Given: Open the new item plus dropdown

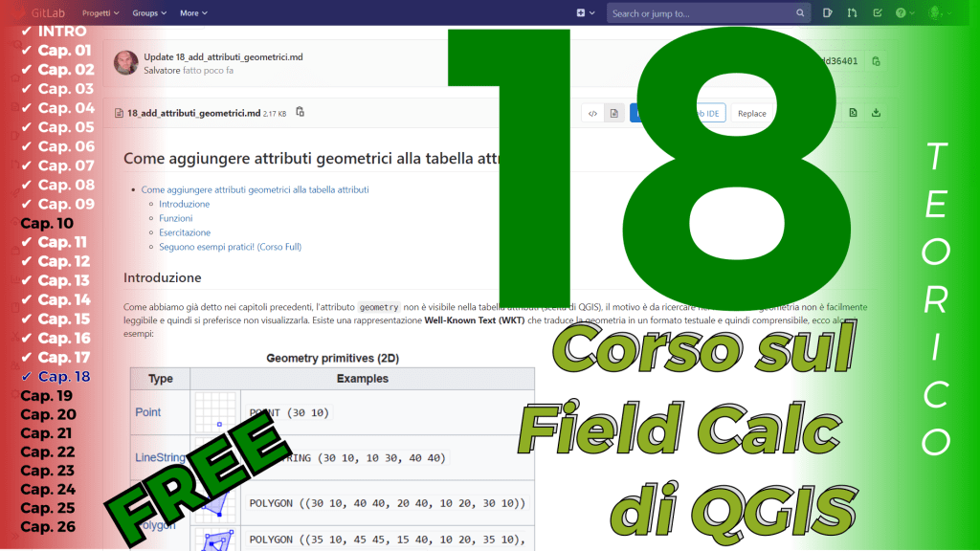Looking at the screenshot, I should click(586, 13).
